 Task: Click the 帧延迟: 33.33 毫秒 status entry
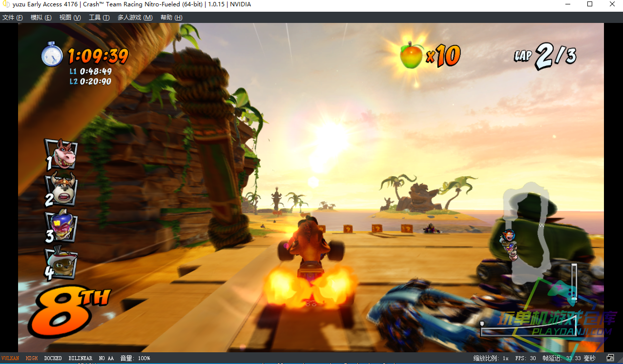[569, 358]
